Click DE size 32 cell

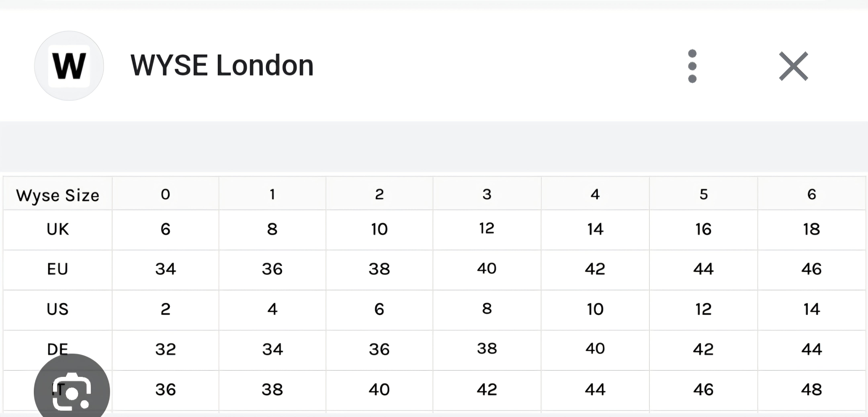click(165, 349)
